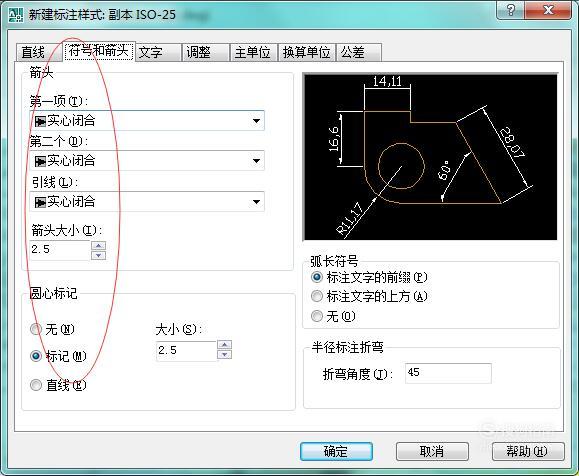Click the 折弯角度 input field
Viewport: 579px width, 476px height.
448,373
